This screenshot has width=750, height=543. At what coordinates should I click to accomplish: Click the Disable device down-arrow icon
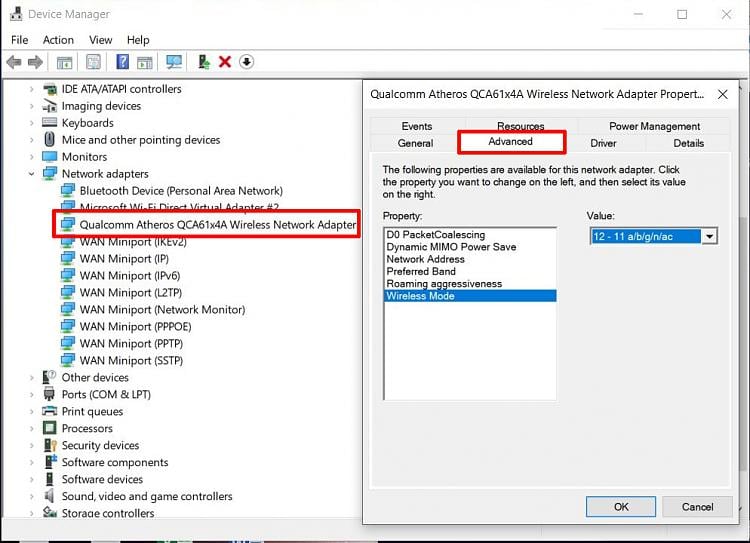click(x=246, y=62)
